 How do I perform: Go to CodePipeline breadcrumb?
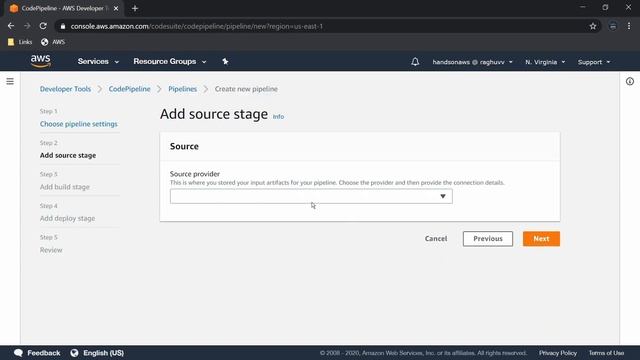coord(129,89)
